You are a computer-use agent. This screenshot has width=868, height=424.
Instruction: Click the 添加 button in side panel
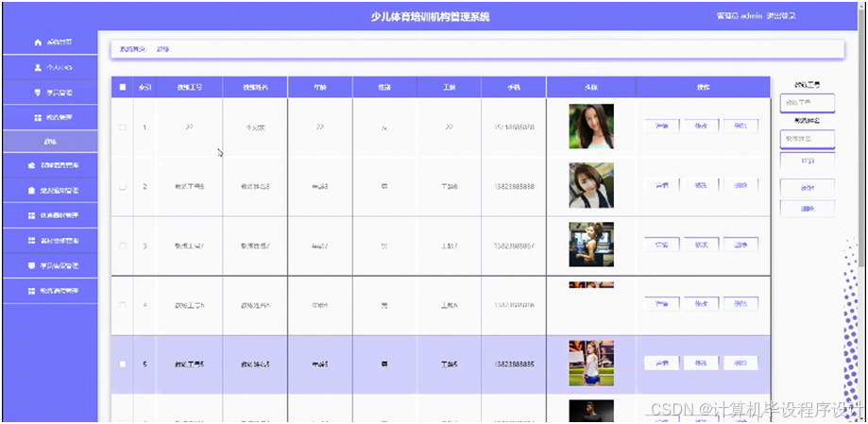pyautogui.click(x=808, y=188)
